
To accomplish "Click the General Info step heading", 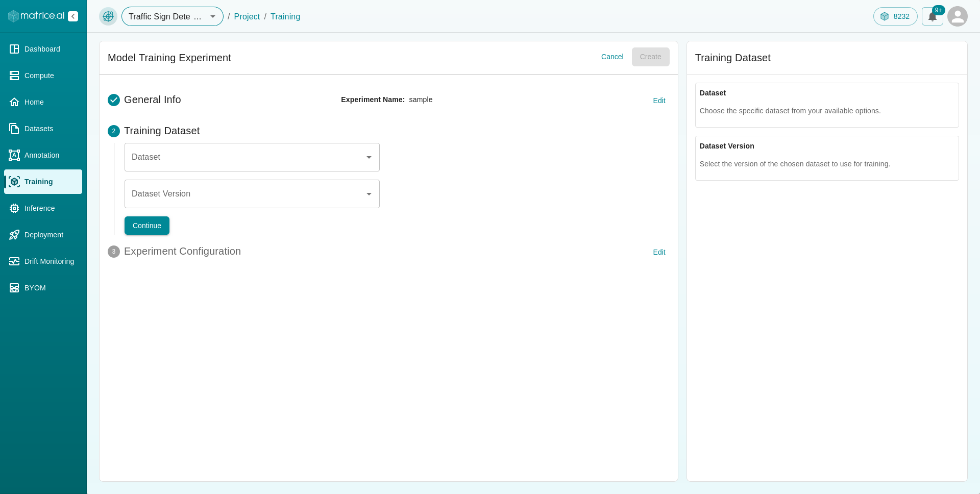I will [153, 100].
